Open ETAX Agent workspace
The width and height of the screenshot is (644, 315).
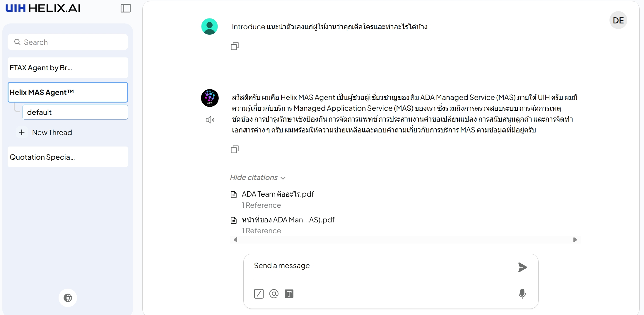(x=68, y=68)
